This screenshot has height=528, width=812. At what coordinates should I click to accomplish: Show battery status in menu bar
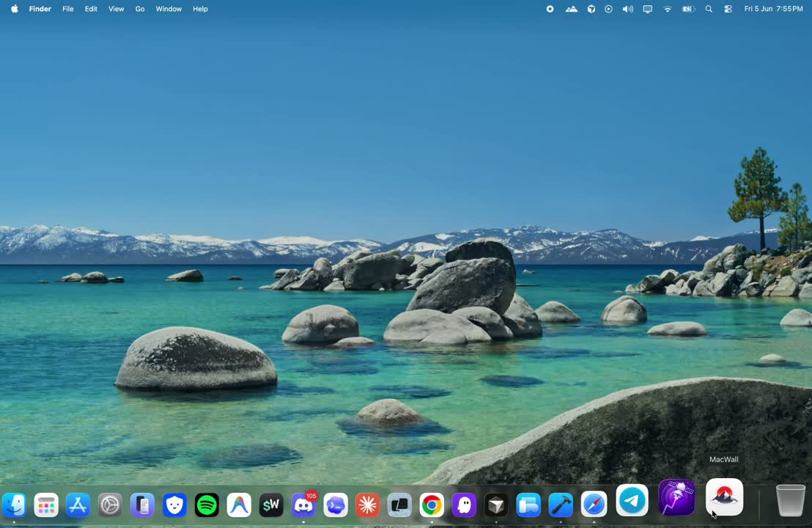click(x=688, y=9)
